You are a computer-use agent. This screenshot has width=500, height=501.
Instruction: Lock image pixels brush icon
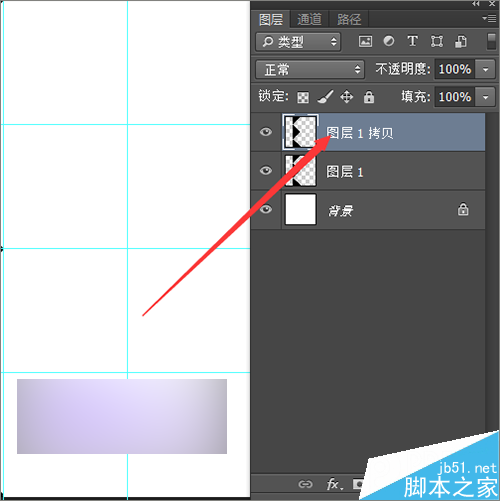coord(325,97)
